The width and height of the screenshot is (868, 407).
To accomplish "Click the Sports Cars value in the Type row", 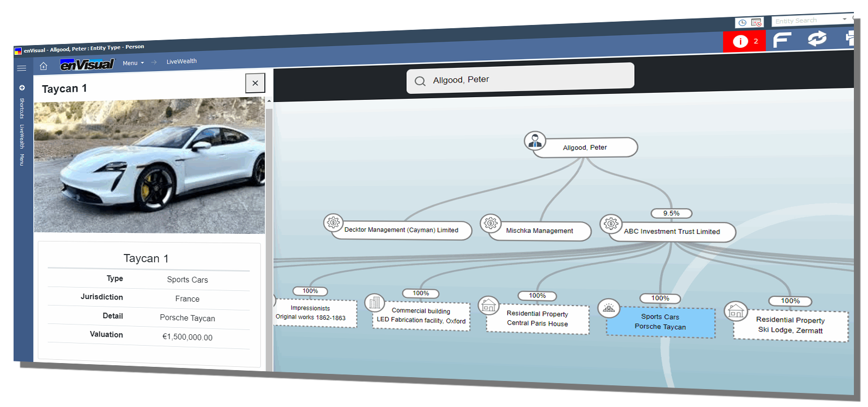I will point(187,280).
